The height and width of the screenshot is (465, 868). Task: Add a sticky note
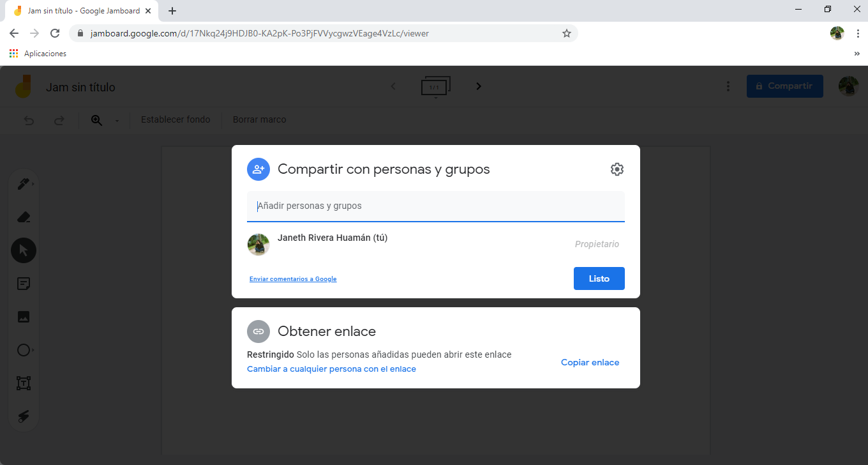[24, 284]
